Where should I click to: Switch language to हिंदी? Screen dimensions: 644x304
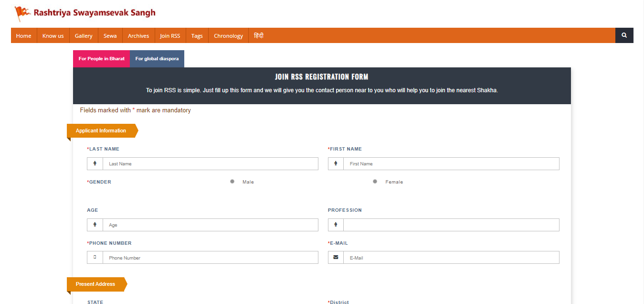[x=259, y=35]
